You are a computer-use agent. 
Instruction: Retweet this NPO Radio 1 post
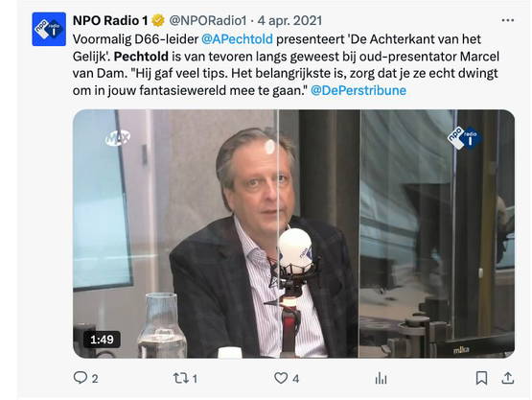[x=179, y=378]
